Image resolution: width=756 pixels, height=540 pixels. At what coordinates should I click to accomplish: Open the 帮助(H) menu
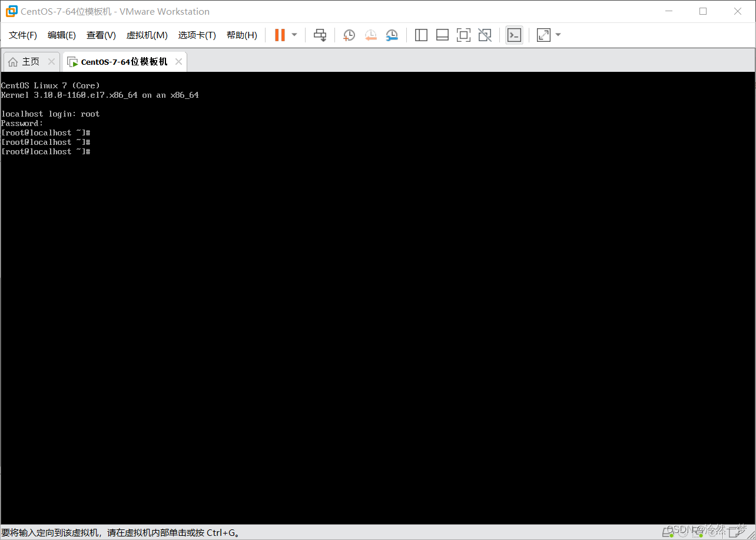pos(242,35)
